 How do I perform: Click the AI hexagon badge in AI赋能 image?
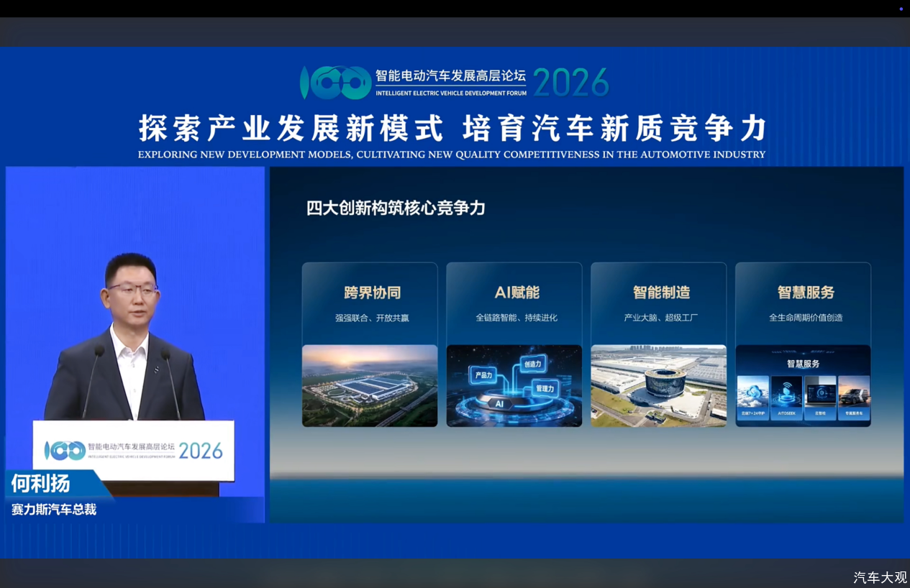499,403
